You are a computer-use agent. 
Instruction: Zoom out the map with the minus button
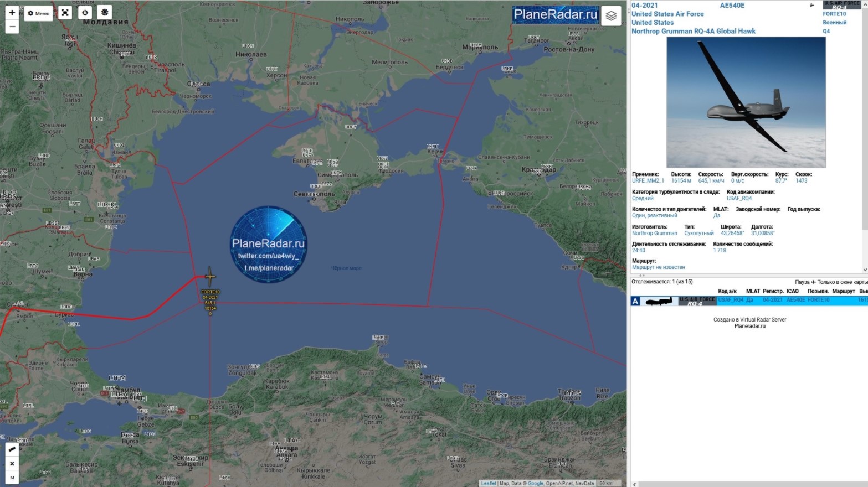[12, 27]
